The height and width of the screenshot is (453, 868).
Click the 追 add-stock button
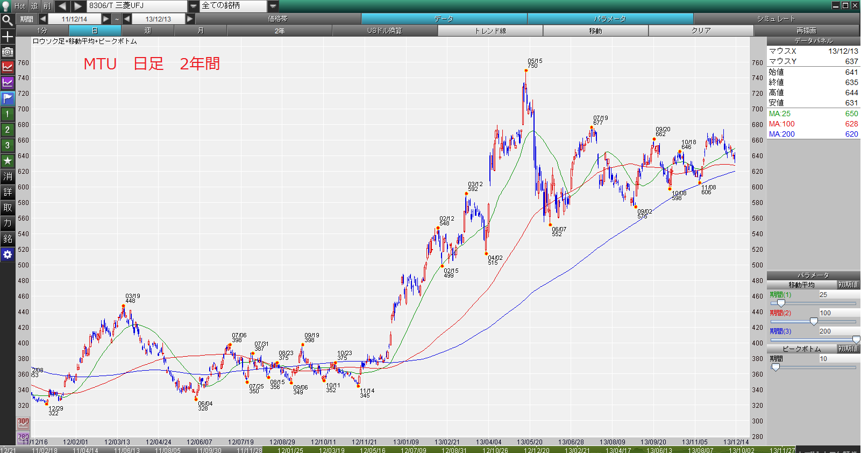click(34, 6)
